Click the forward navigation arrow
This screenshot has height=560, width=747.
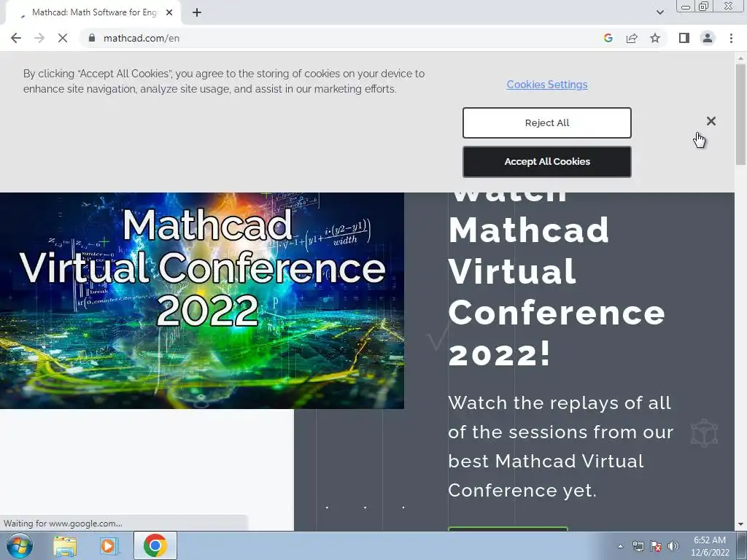coord(39,38)
